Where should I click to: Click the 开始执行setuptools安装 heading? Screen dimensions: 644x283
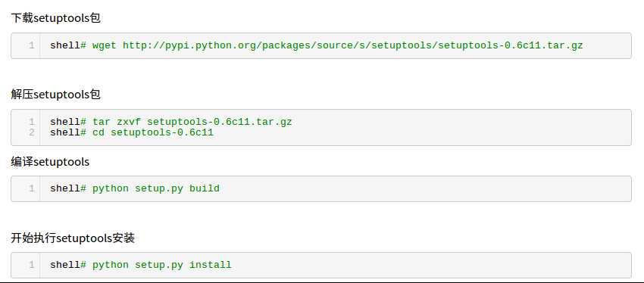[x=73, y=238]
